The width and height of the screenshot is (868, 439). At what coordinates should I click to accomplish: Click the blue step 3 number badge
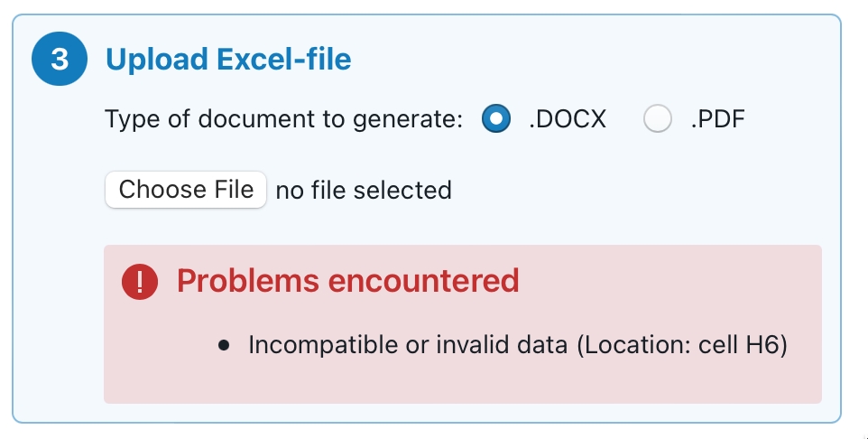[x=60, y=59]
